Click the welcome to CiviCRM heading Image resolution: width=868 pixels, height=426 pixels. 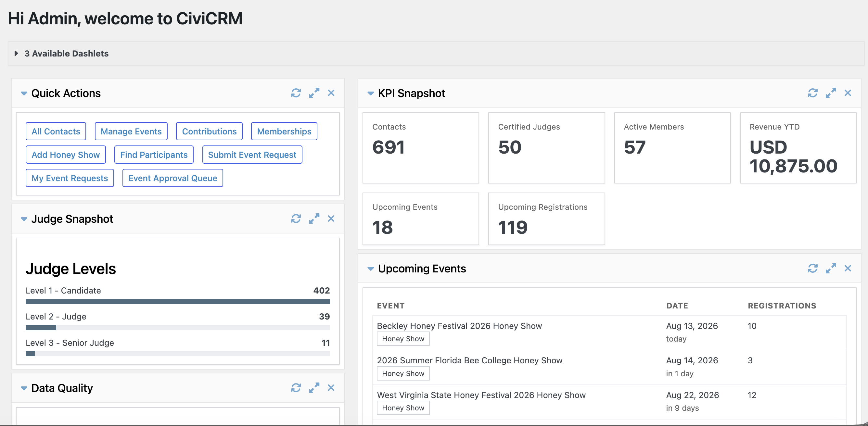[125, 19]
